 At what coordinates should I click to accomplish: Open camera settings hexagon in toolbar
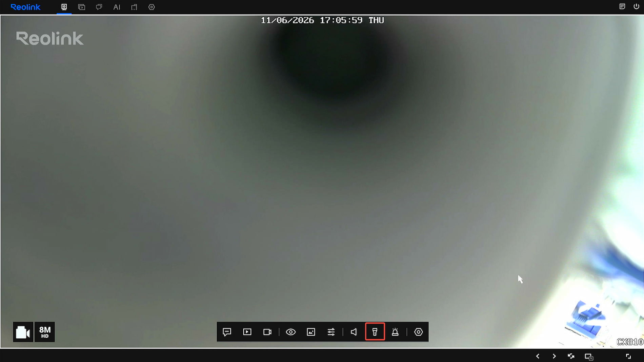click(419, 332)
